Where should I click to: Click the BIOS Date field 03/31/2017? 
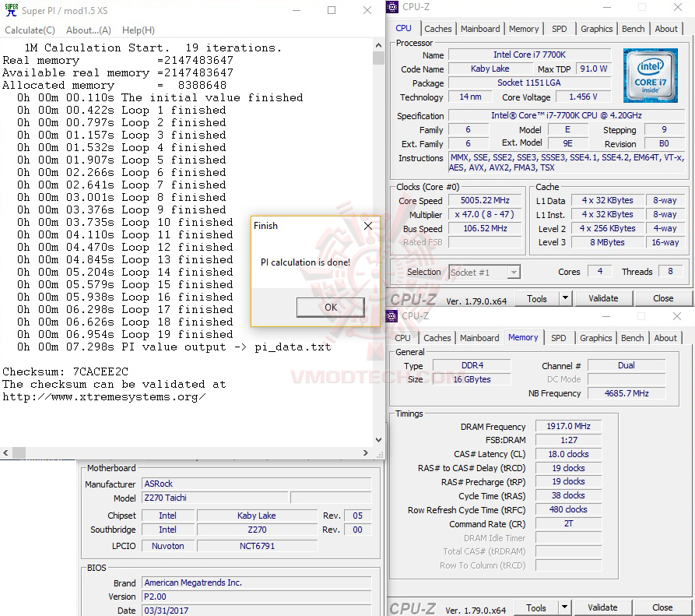(256, 611)
